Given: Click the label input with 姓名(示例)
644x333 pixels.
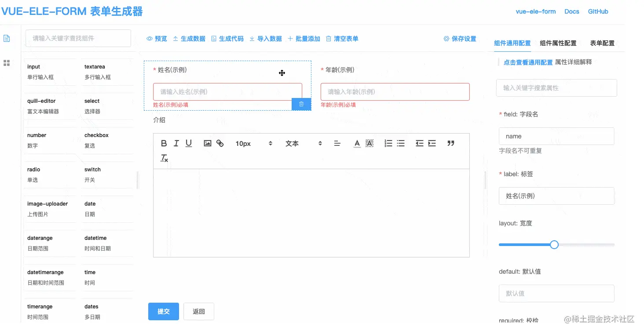Looking at the screenshot, I should click(x=556, y=196).
